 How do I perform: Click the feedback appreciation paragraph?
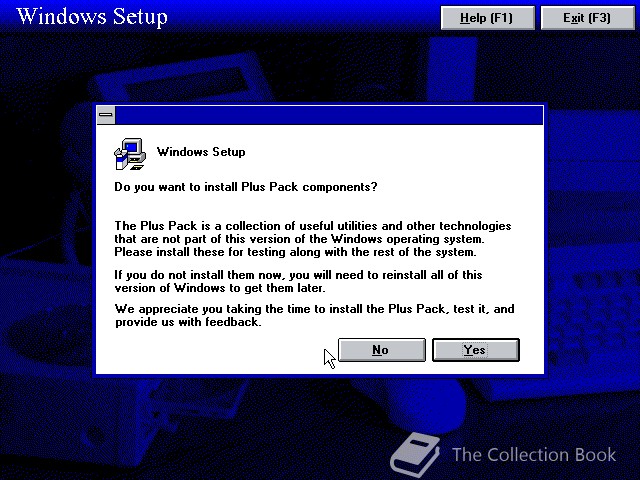tap(314, 315)
